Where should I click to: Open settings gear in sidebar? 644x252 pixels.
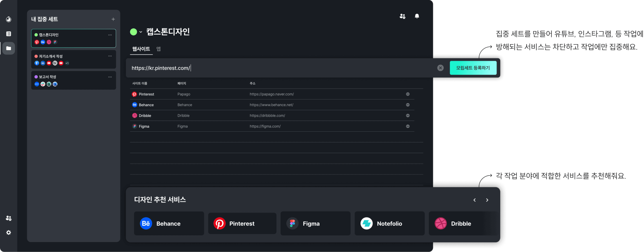[8, 233]
